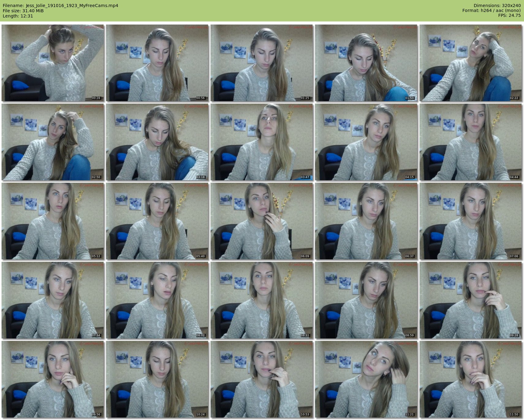Pick the 01:25 video frame
Viewport: 524px width, 420px height.
262,63
